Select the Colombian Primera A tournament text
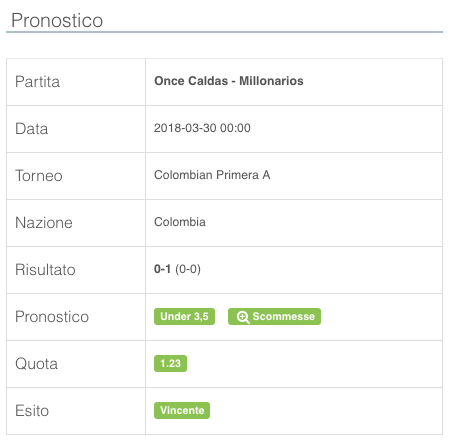Viewport: 451px width, 444px height. point(212,175)
